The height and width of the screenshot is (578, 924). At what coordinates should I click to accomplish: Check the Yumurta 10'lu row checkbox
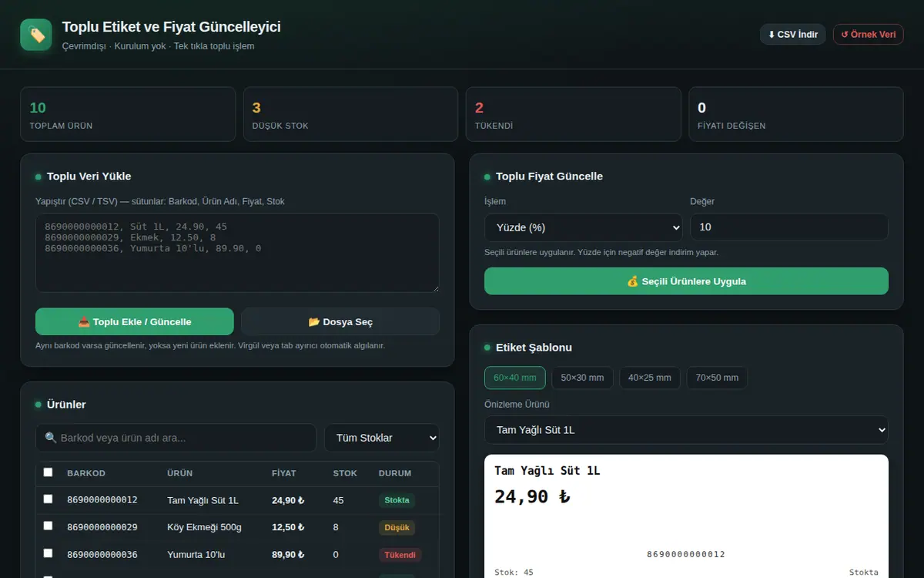tap(48, 553)
